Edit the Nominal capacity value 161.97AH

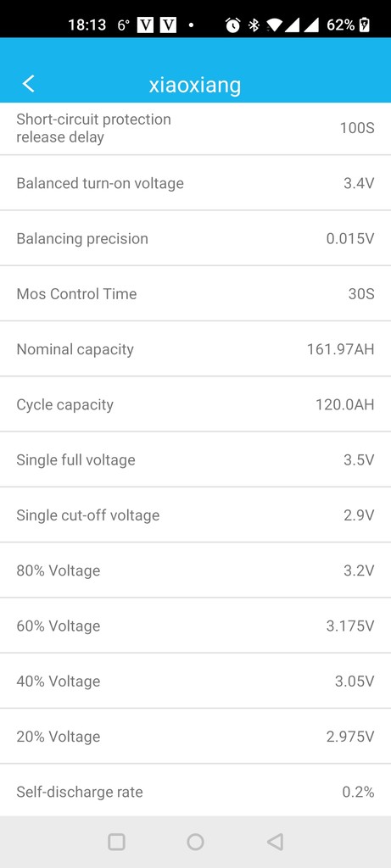[341, 349]
